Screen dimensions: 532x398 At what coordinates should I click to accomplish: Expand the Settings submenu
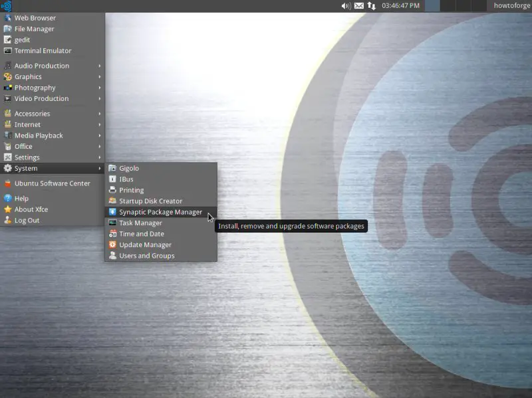(x=53, y=157)
